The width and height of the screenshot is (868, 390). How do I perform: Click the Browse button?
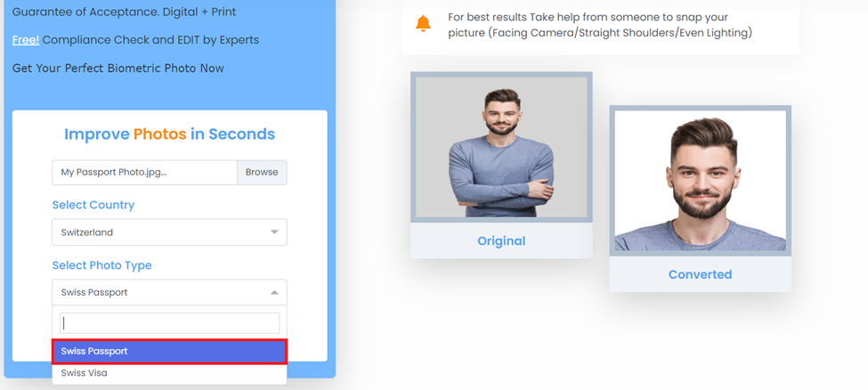pyautogui.click(x=262, y=172)
